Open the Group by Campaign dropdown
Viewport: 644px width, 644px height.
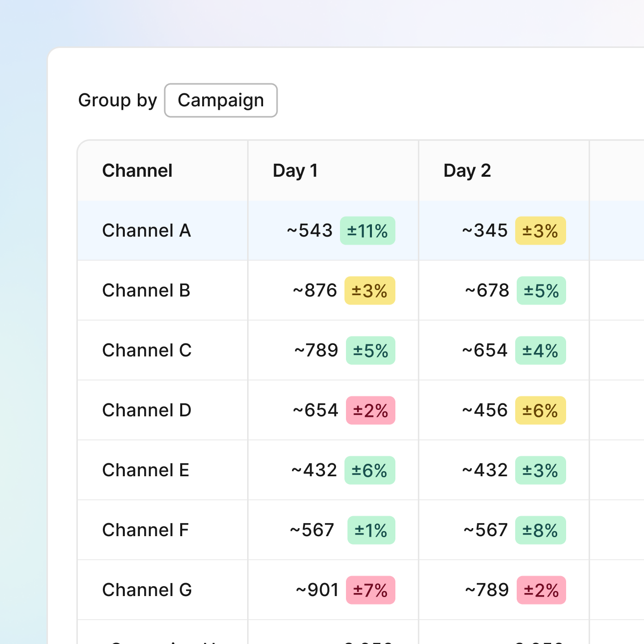point(221,100)
